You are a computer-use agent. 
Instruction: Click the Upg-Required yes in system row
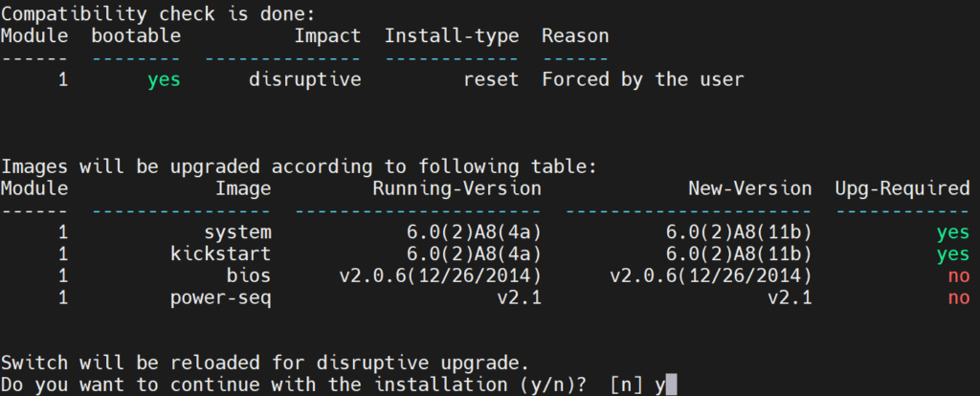[x=953, y=232]
